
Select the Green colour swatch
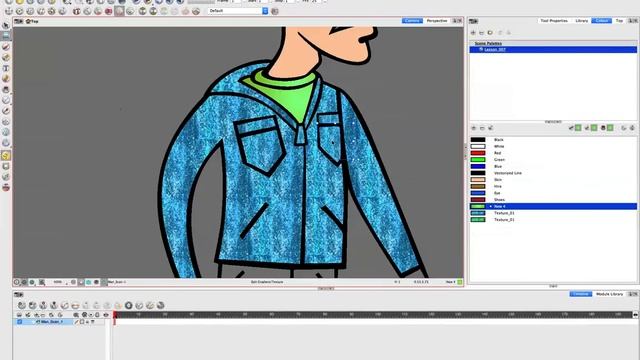click(478, 160)
